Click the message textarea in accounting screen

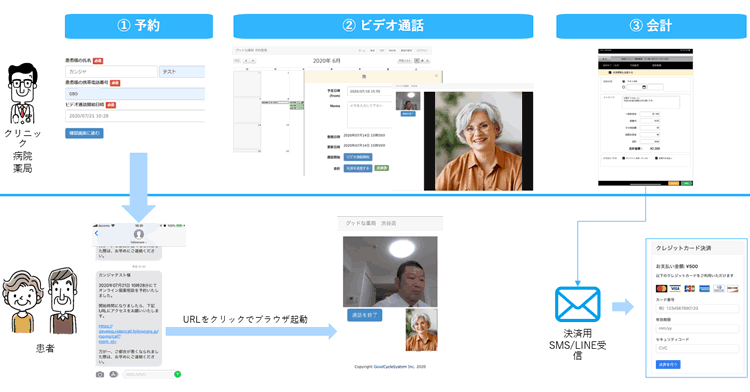651,102
